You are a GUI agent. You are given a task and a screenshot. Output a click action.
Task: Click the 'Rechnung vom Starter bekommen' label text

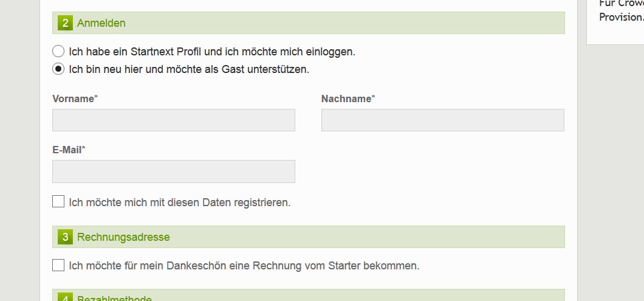pos(244,266)
